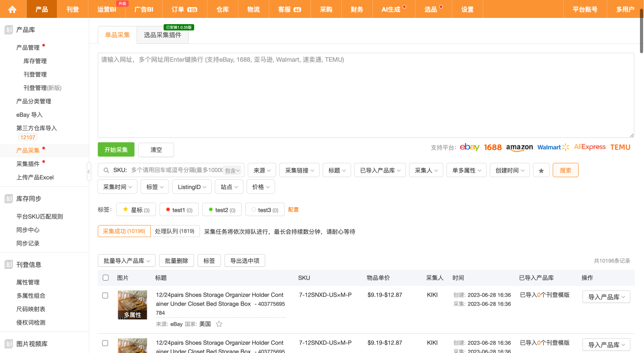Switch to the 选品采集插件 tab
Screen dimensions: 644x353
[162, 35]
